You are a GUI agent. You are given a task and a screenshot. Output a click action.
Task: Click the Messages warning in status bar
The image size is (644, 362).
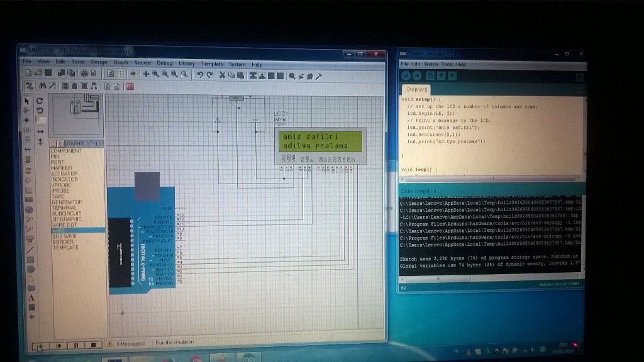[126, 344]
